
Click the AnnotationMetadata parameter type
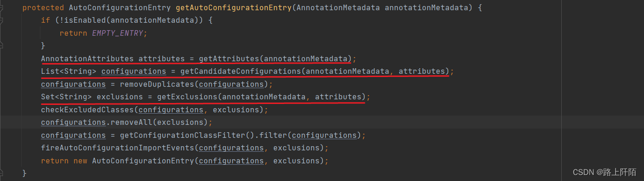click(338, 8)
